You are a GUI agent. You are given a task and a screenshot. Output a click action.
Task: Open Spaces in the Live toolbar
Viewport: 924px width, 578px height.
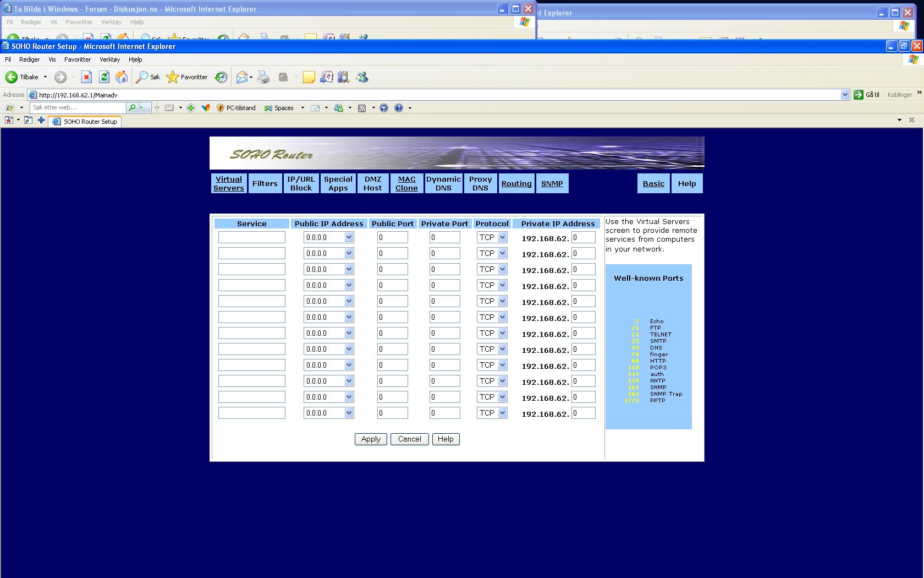[x=279, y=108]
